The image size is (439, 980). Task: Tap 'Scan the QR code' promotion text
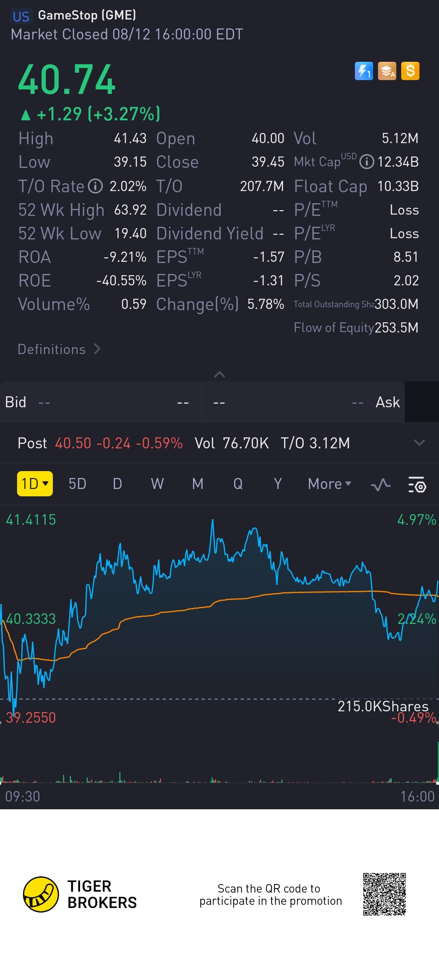[x=271, y=895]
